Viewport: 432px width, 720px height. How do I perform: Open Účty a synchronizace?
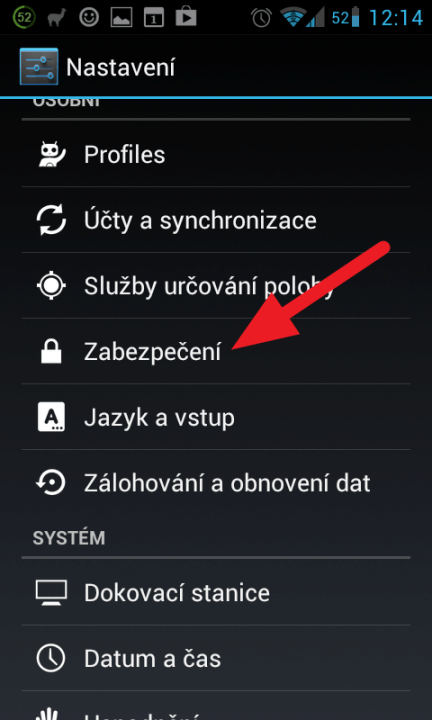(216, 220)
